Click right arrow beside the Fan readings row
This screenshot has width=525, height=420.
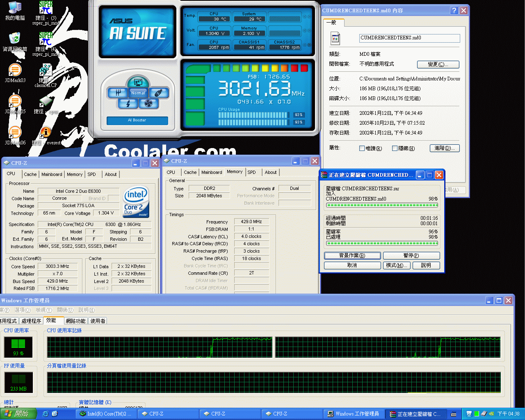pyautogui.click(x=309, y=45)
